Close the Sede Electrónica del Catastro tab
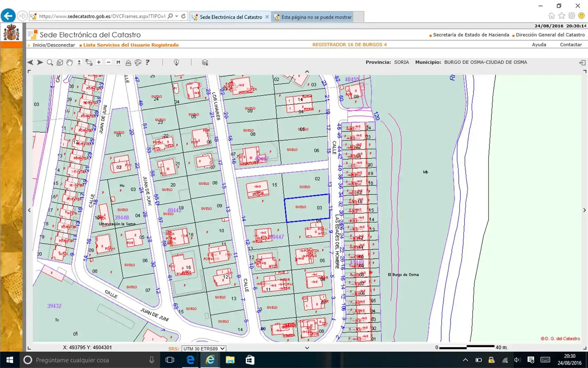Screen dimensions: 588x368 tap(267, 17)
